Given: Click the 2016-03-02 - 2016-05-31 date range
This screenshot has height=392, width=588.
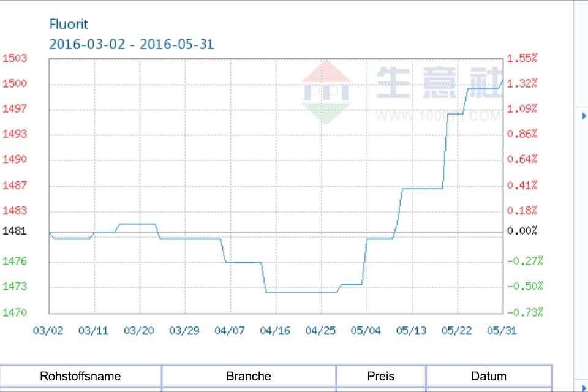Looking at the screenshot, I should [x=131, y=44].
